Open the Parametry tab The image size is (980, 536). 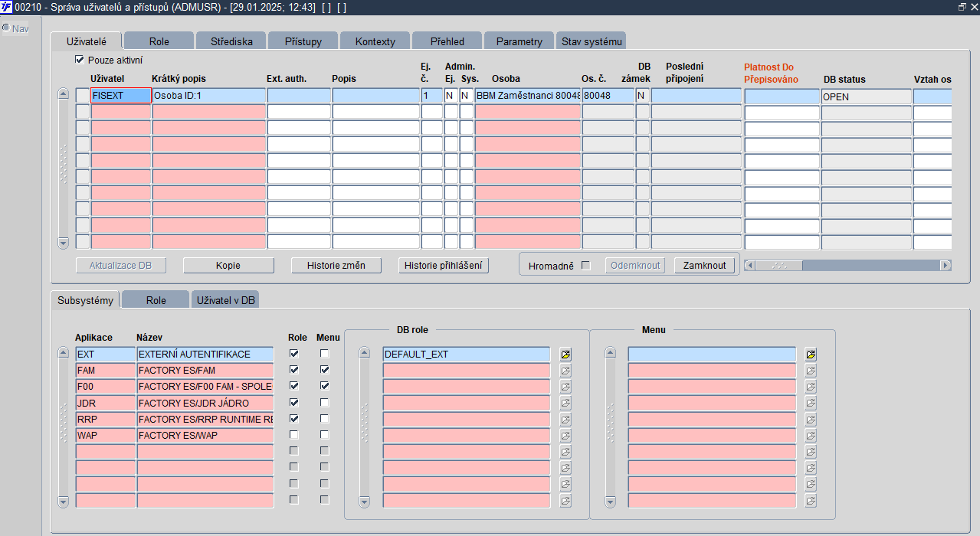519,41
